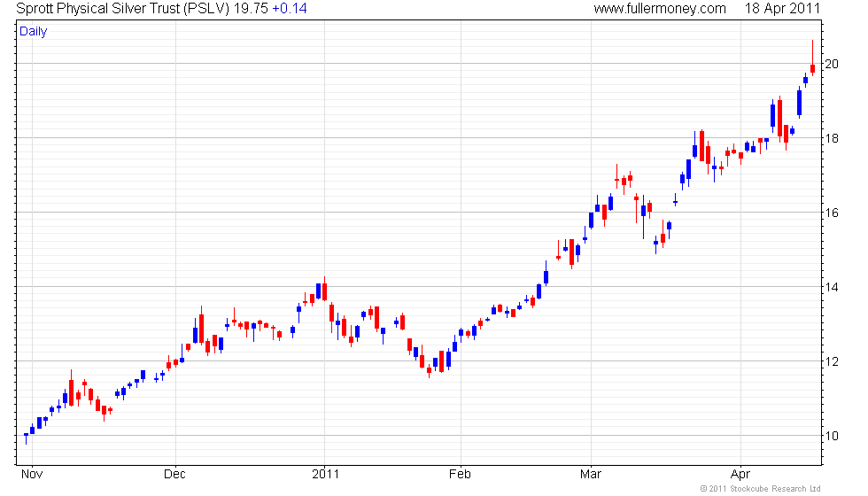Click the 20 price level label
The height and width of the screenshot is (496, 868).
coord(832,64)
